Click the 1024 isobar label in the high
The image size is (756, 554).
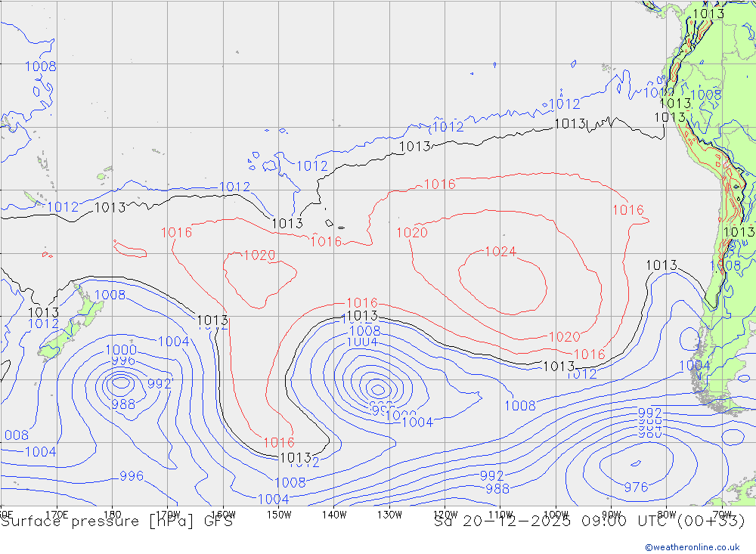(x=500, y=251)
